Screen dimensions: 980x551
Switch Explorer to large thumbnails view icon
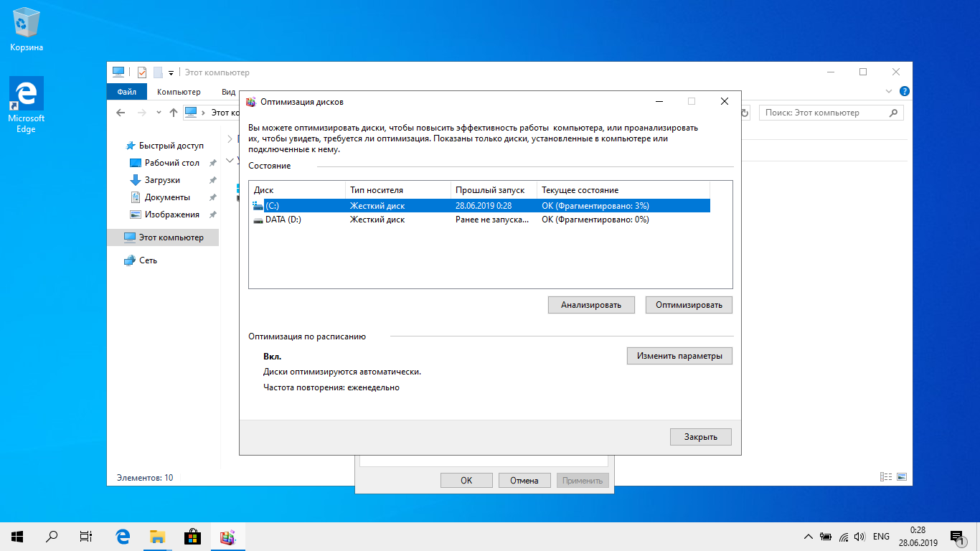[901, 477]
